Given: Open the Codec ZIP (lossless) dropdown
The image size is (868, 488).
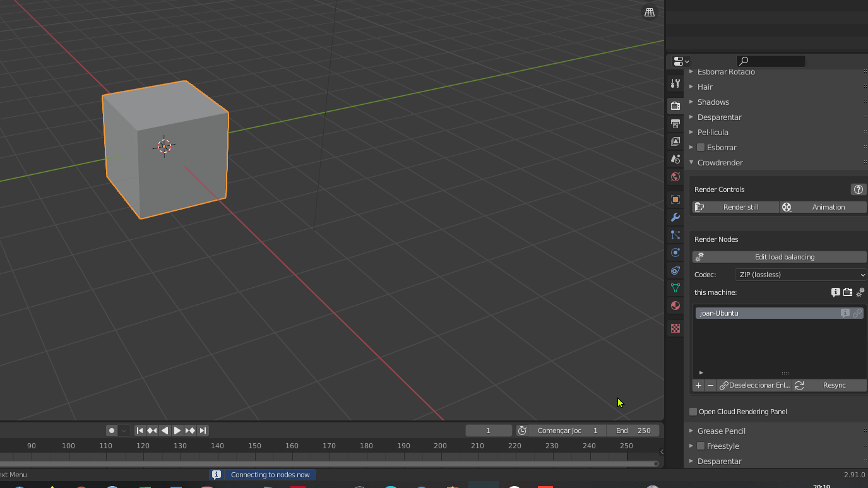Looking at the screenshot, I should pos(801,275).
